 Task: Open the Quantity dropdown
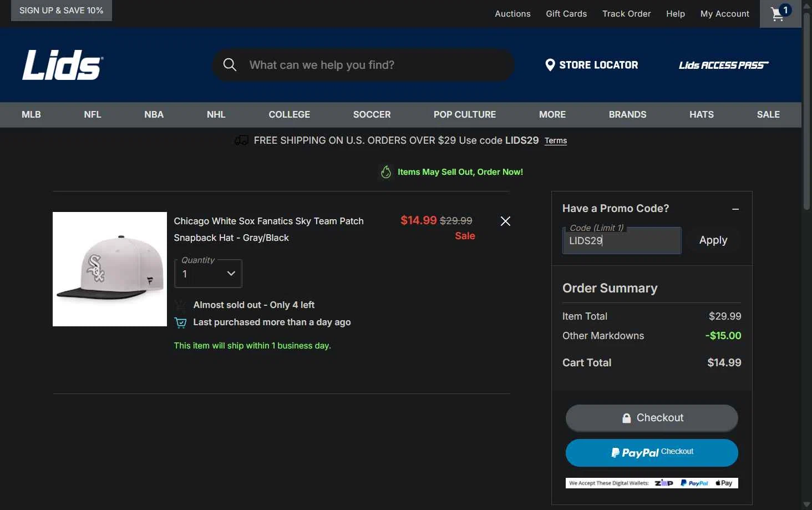(208, 274)
